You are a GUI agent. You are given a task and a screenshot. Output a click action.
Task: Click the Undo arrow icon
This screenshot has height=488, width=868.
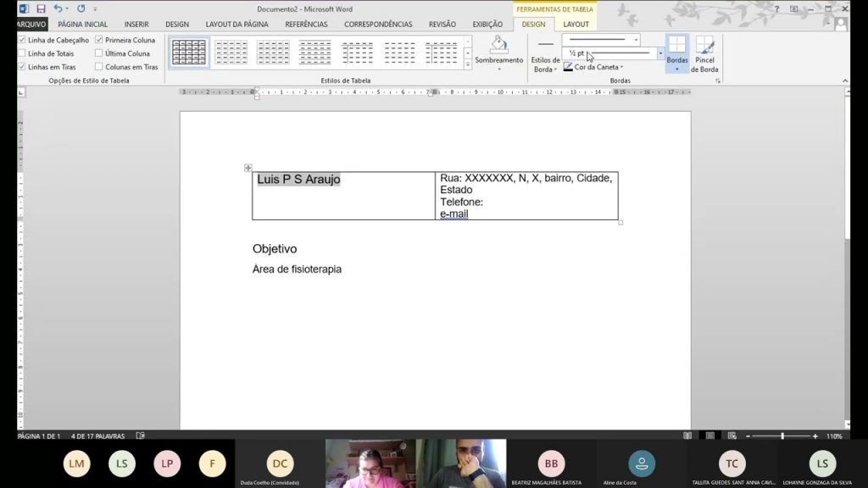tap(58, 8)
